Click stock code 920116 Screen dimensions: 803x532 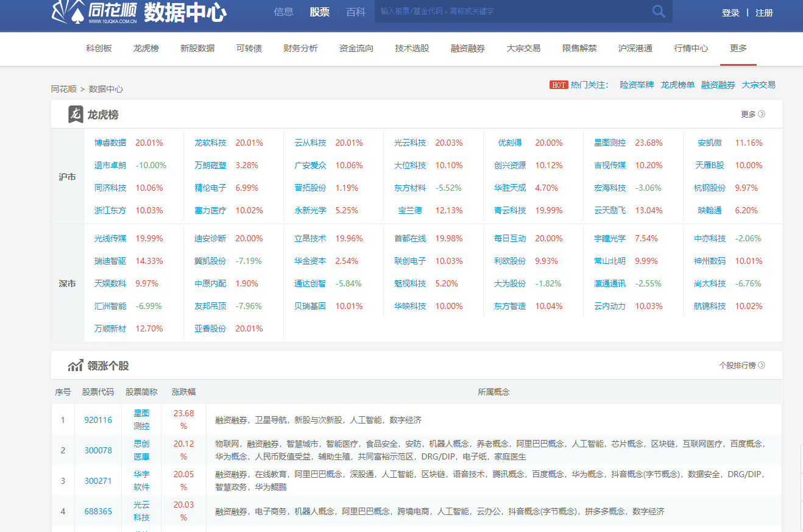click(98, 420)
